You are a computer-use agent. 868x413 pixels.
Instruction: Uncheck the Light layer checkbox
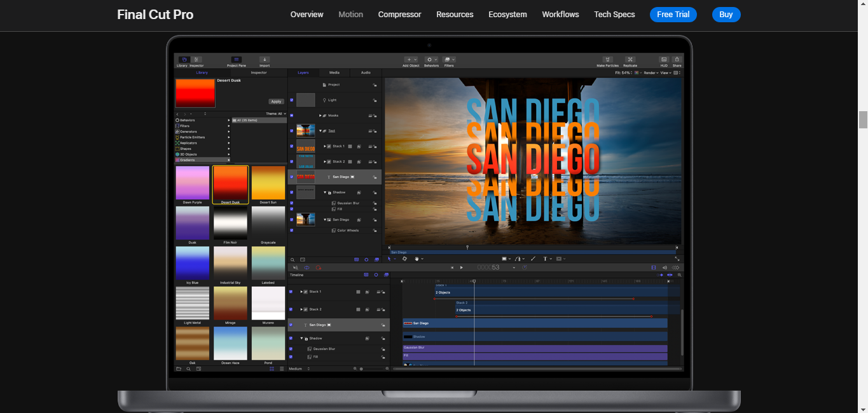(x=292, y=100)
